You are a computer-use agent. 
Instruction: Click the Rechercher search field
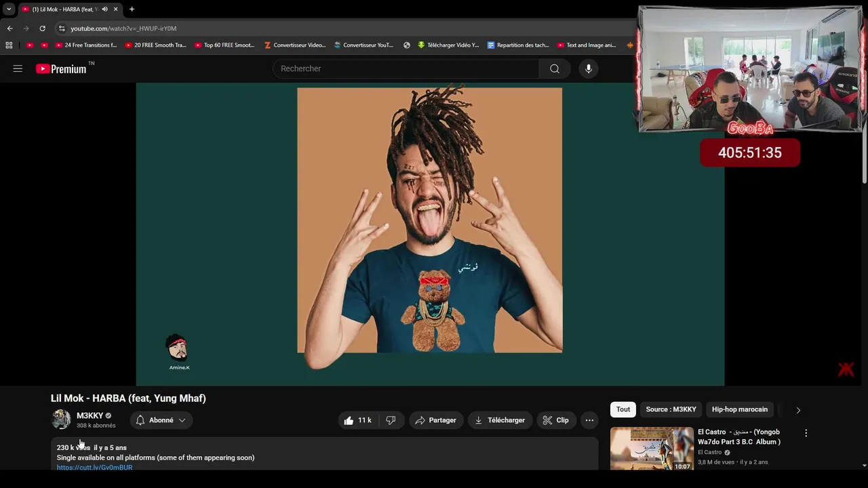tap(406, 68)
